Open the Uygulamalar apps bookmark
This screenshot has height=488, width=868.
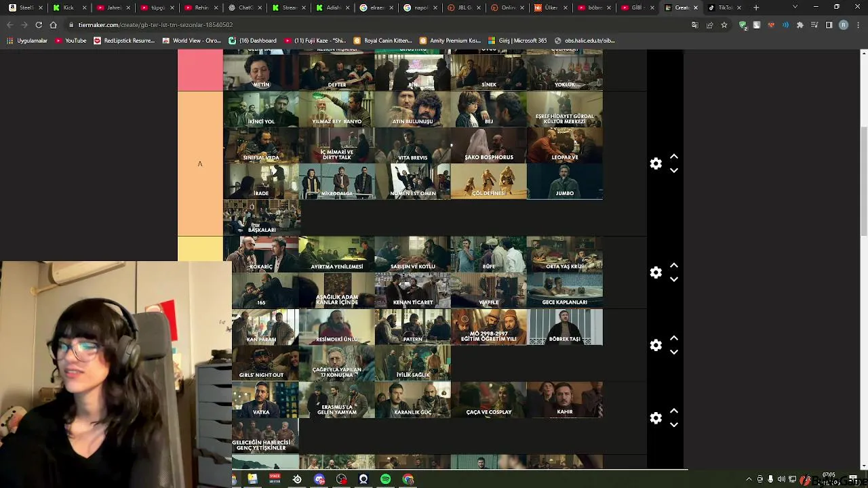point(27,41)
